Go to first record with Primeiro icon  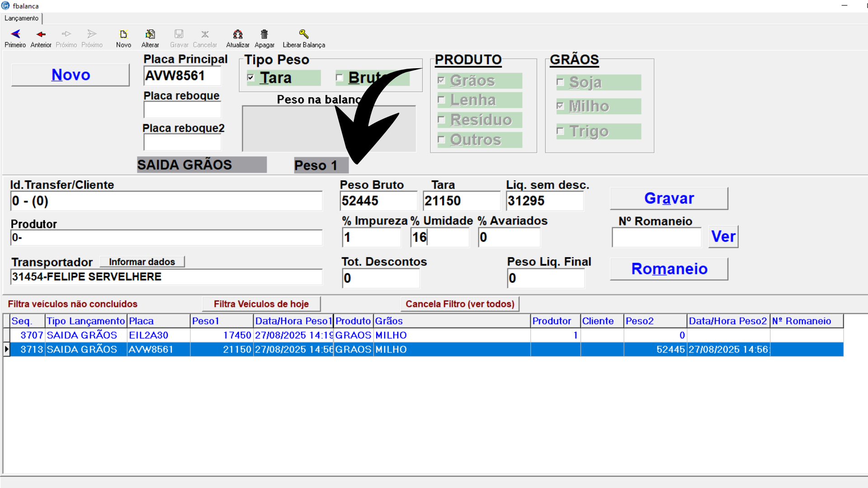coord(15,34)
